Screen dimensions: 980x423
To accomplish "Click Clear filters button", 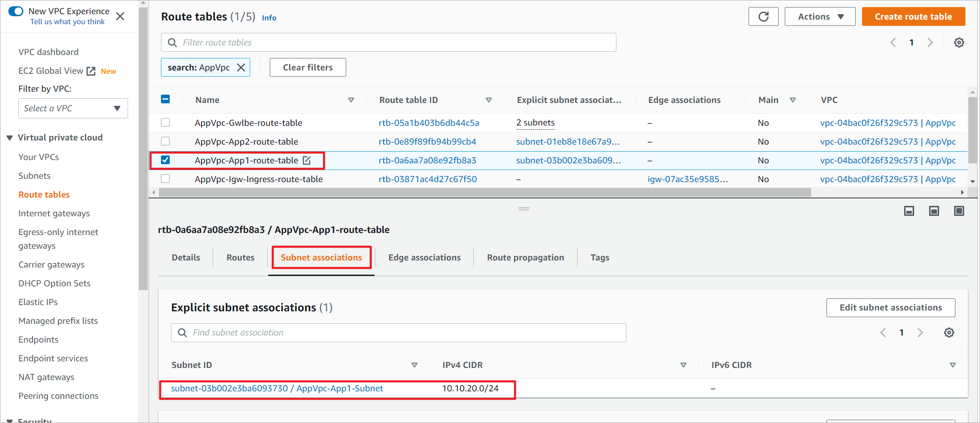I will click(x=308, y=68).
